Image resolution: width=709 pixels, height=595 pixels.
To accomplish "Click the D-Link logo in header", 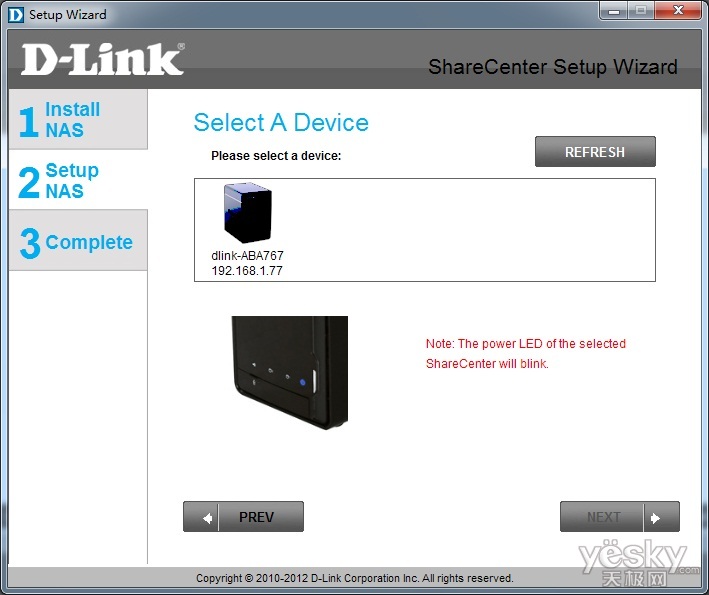I will coord(103,59).
